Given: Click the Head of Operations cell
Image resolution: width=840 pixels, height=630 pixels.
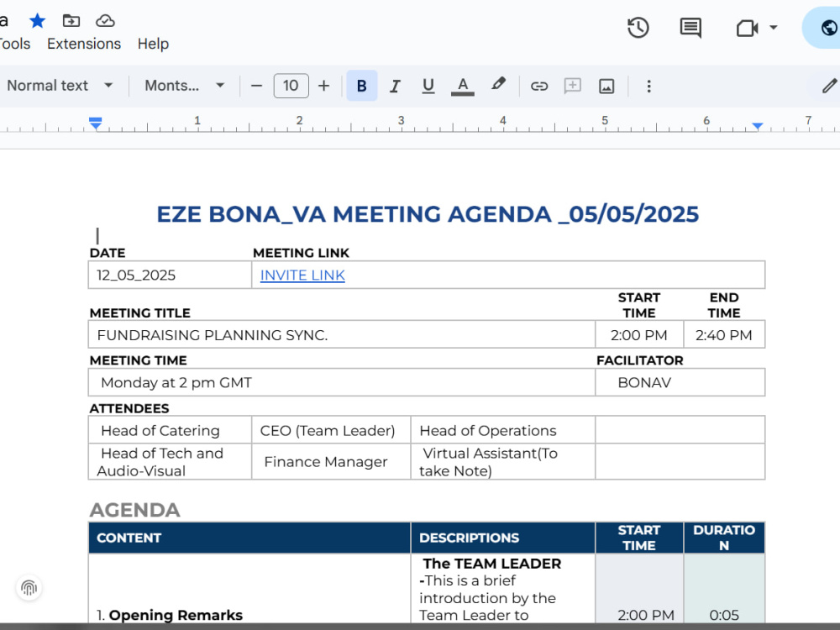Looking at the screenshot, I should point(503,430).
